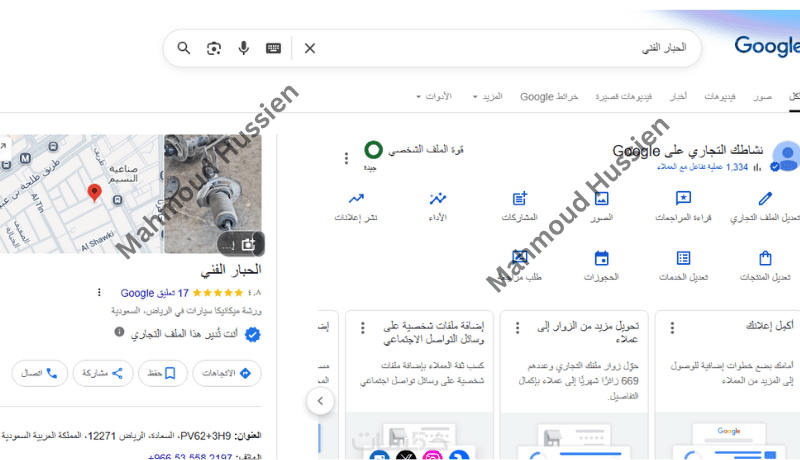This screenshot has width=800, height=460.
Task: Click the search magnifier icon
Action: coord(184,48)
